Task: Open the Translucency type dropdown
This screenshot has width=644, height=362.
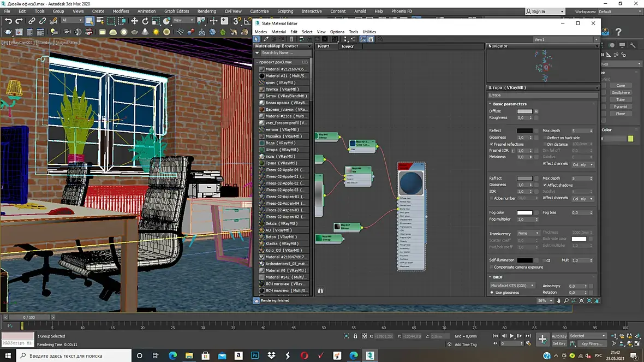Action: tap(528, 233)
